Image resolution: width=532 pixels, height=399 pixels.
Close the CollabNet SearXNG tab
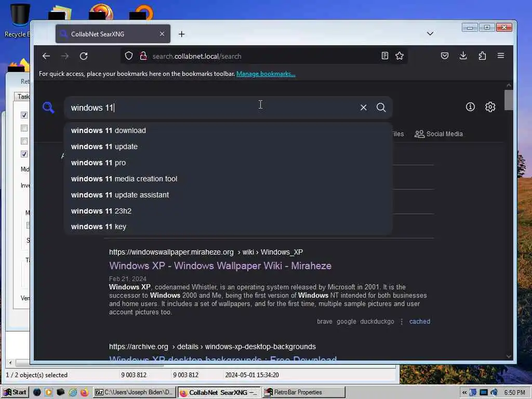click(x=162, y=34)
